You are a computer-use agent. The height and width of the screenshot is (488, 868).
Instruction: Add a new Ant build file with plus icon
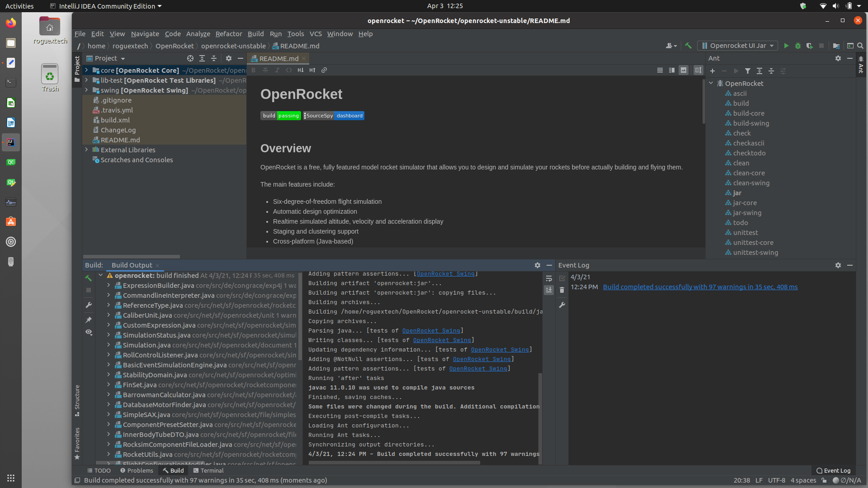point(712,71)
